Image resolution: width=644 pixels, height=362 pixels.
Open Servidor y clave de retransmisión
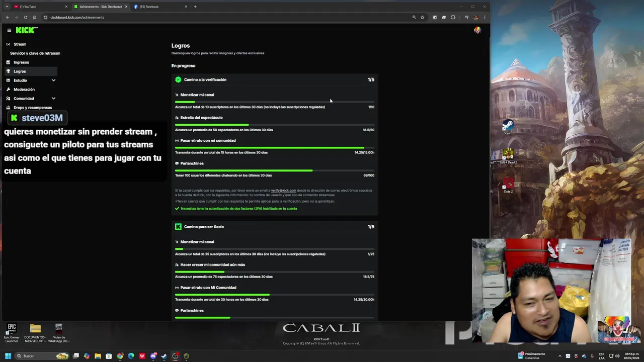[x=35, y=53]
